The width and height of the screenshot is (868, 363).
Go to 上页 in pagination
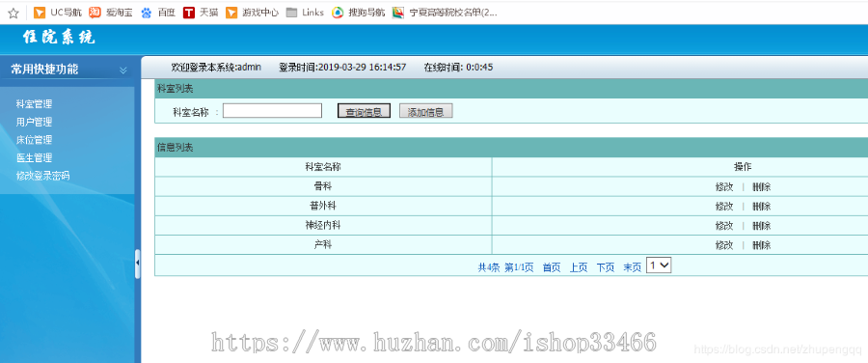coord(579,267)
